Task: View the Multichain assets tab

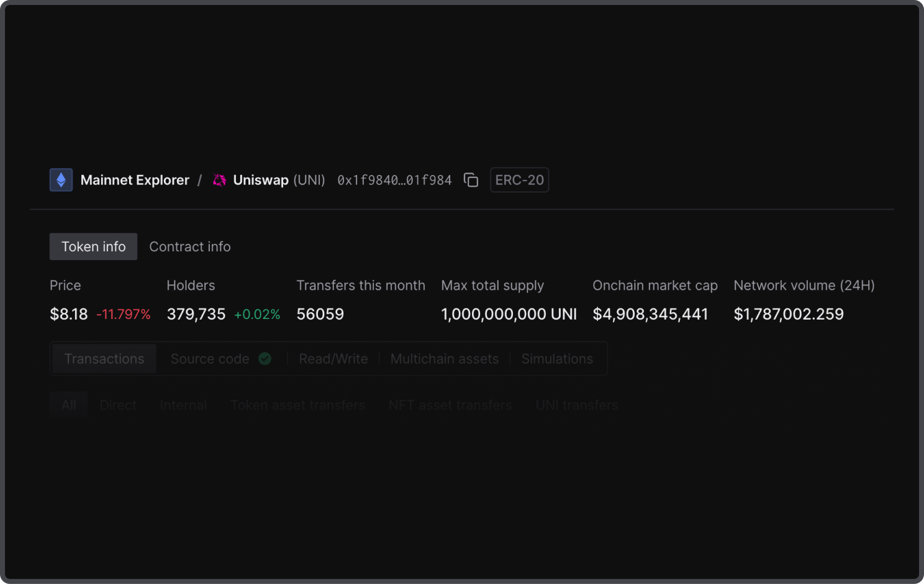Action: click(x=445, y=359)
